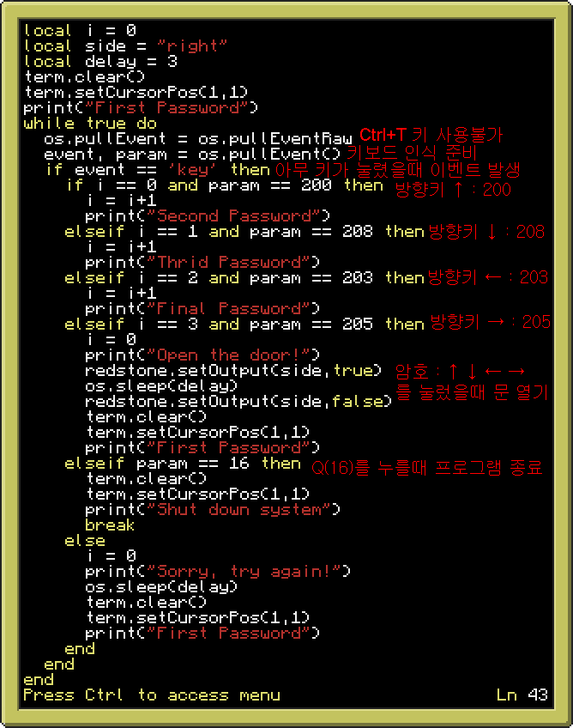The image size is (573, 728).
Task: Click 'redstone.setOutput(side,false)' line
Action: tap(238, 402)
